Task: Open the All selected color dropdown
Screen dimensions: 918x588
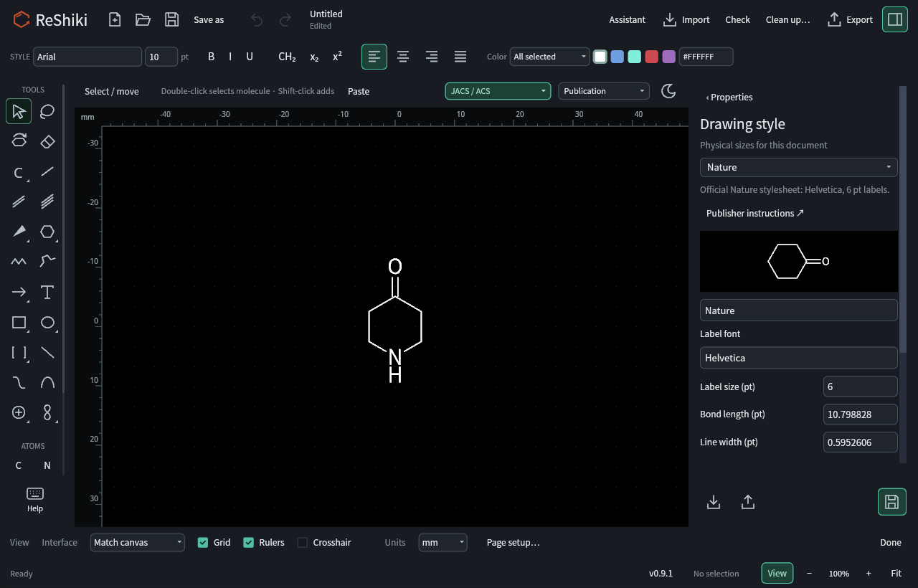Action: tap(549, 57)
